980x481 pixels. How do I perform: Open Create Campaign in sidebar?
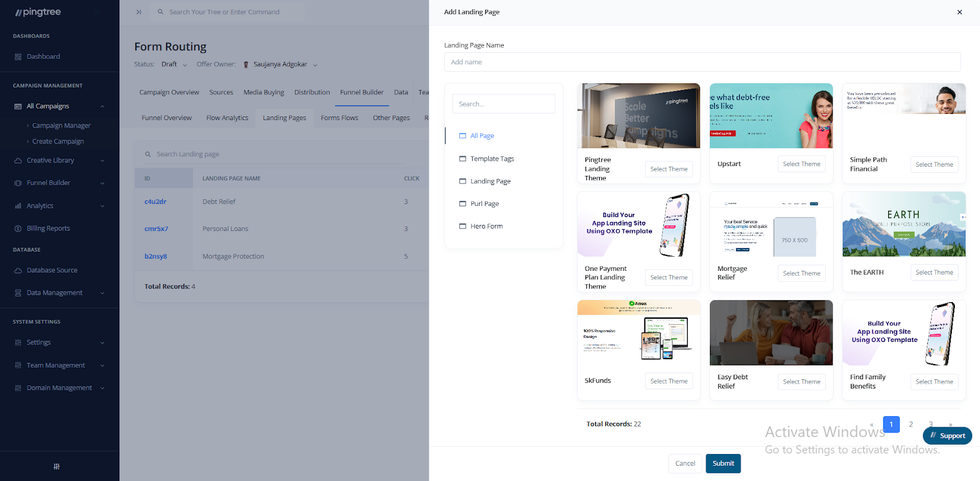[58, 142]
